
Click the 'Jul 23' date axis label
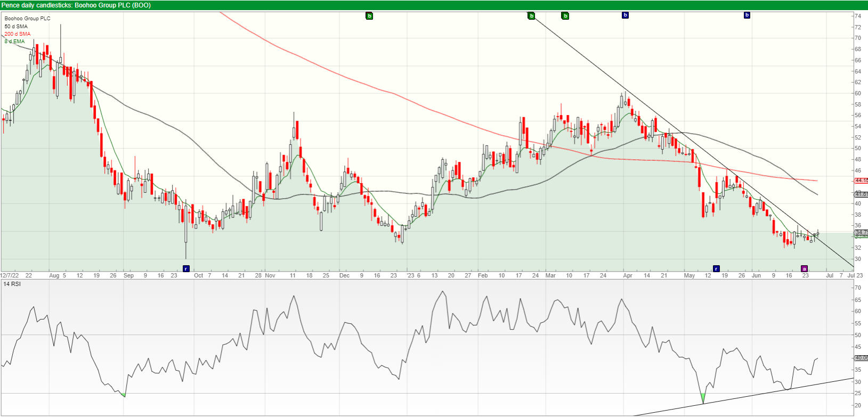pyautogui.click(x=855, y=275)
